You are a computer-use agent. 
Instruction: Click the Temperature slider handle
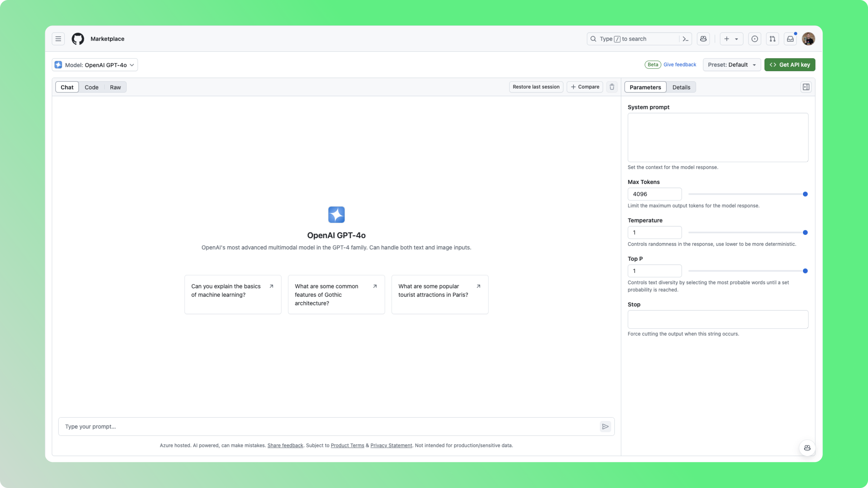point(805,232)
